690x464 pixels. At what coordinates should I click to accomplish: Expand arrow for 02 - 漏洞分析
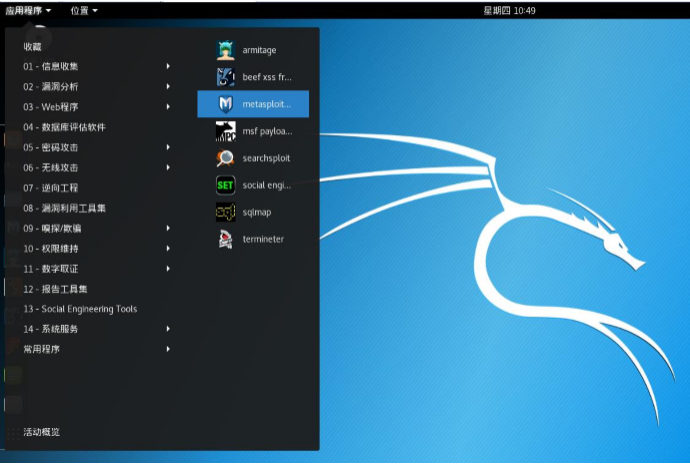[168, 86]
